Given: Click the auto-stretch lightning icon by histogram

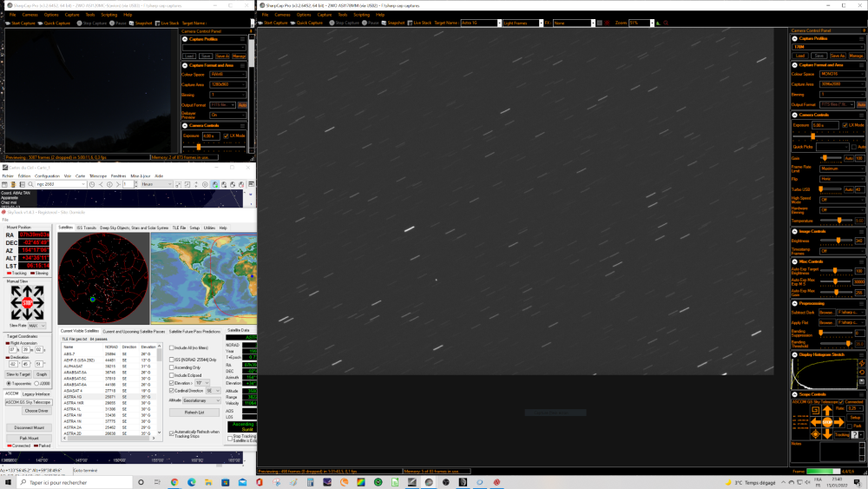Looking at the screenshot, I should coord(862,363).
